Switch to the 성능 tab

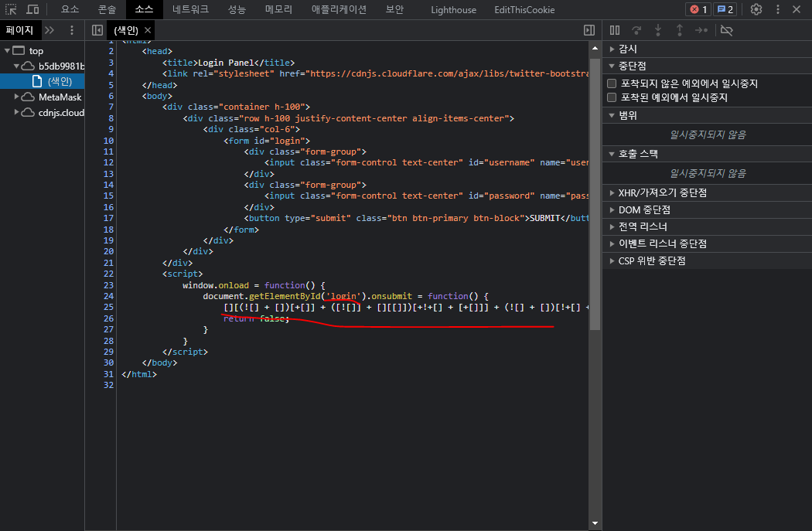point(237,9)
